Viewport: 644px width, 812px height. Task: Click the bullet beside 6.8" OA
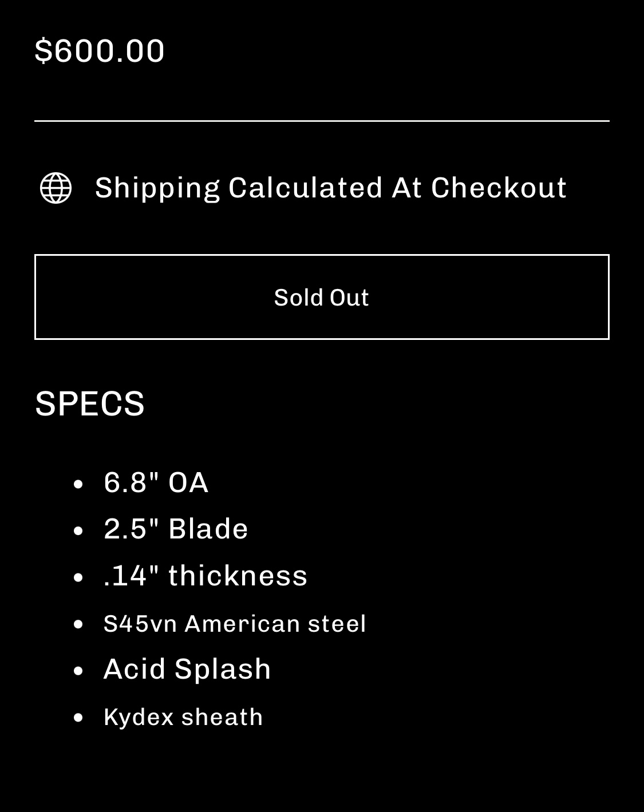coord(79,484)
